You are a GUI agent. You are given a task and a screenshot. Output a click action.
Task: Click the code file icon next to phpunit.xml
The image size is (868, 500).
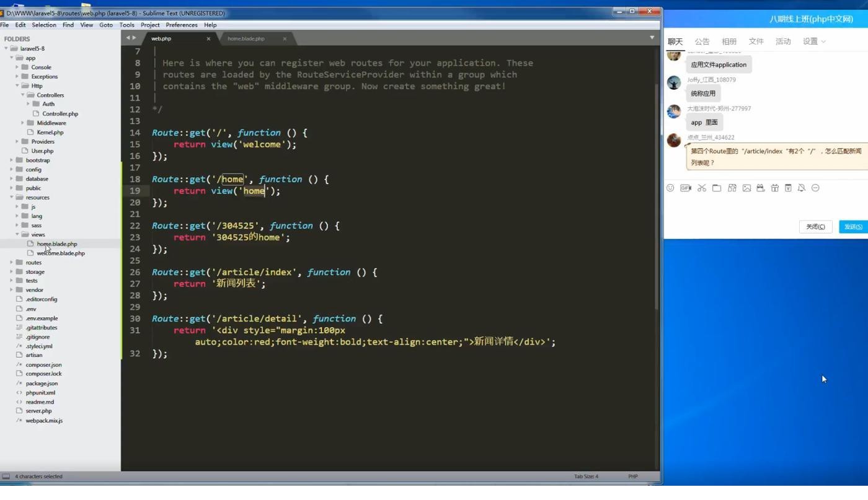tap(19, 392)
